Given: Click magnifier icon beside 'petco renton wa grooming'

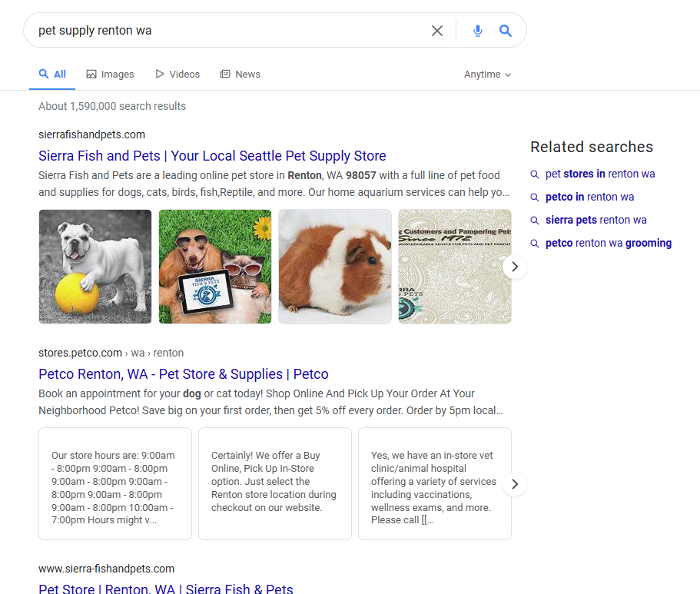Looking at the screenshot, I should 535,244.
